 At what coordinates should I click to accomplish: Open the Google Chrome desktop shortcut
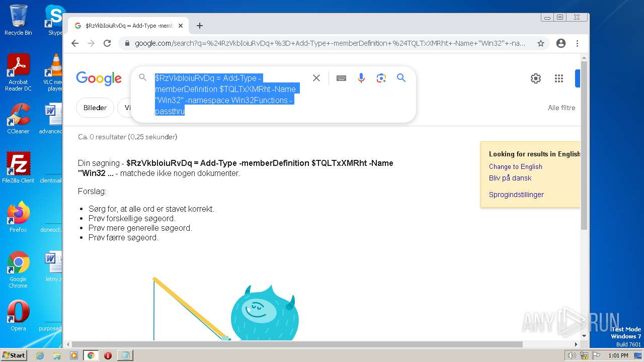[x=18, y=270]
